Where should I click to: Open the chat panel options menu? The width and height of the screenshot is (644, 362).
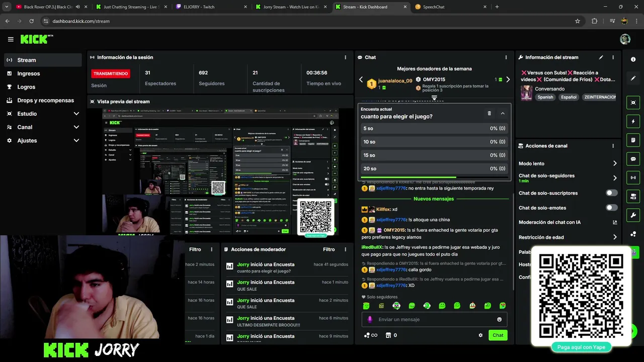click(x=506, y=57)
